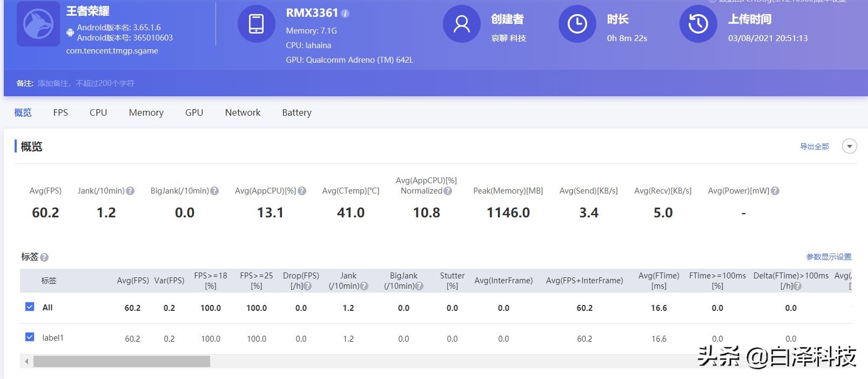Click the label1 row name
The height and width of the screenshot is (379, 868).
coord(53,338)
